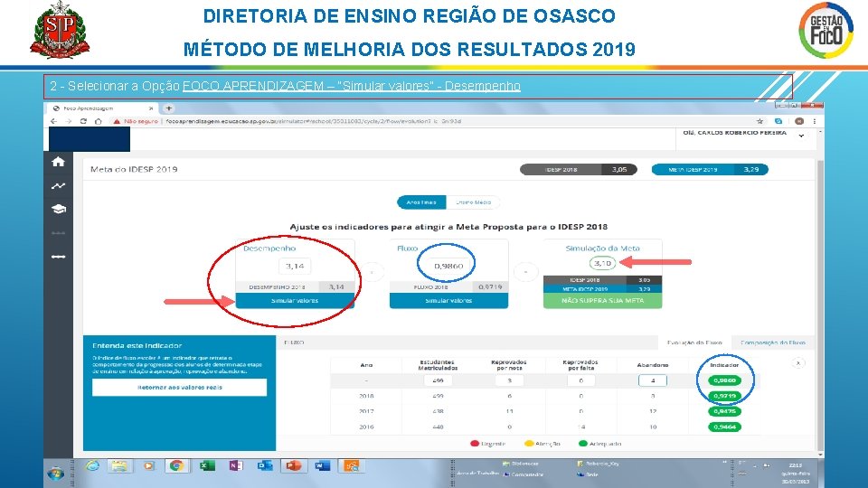
Task: Click the NÃO SUPERA SUA META banner
Action: (602, 300)
